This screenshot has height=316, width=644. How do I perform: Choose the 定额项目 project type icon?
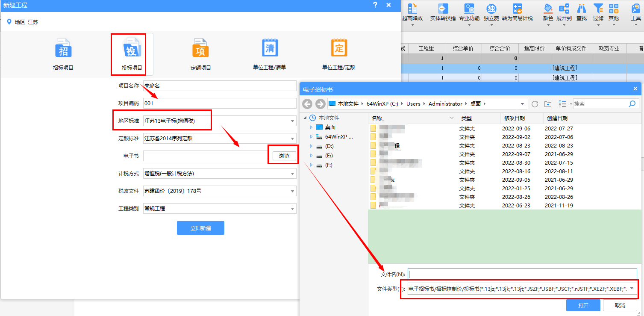[200, 48]
